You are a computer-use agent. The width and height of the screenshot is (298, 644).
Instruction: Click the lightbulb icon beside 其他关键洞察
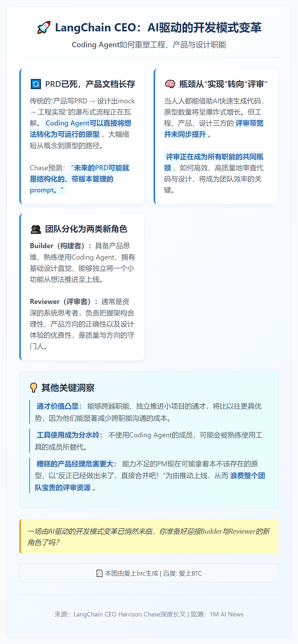(34, 388)
